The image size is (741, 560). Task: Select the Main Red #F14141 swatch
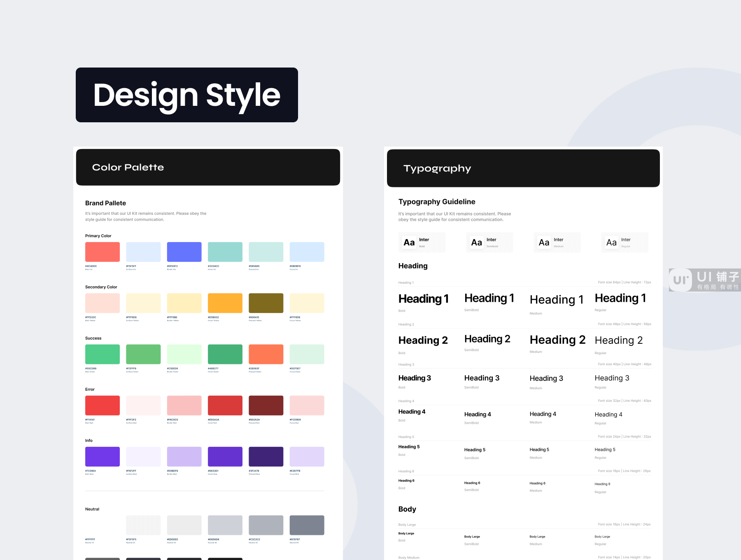(103, 406)
